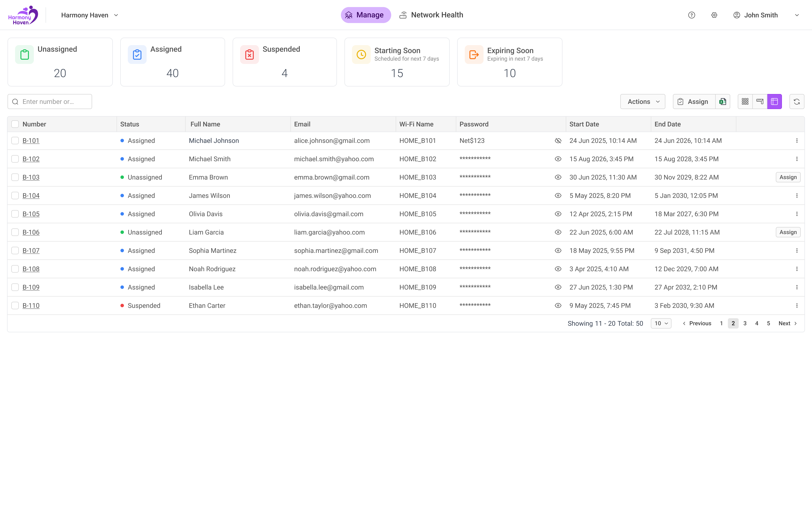Reveal the password for B-103
This screenshot has height=525, width=812.
tap(558, 177)
